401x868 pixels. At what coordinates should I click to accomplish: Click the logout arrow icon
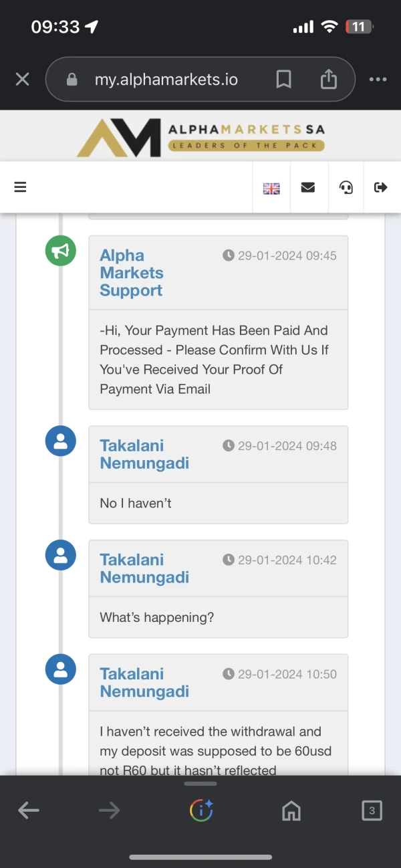381,187
